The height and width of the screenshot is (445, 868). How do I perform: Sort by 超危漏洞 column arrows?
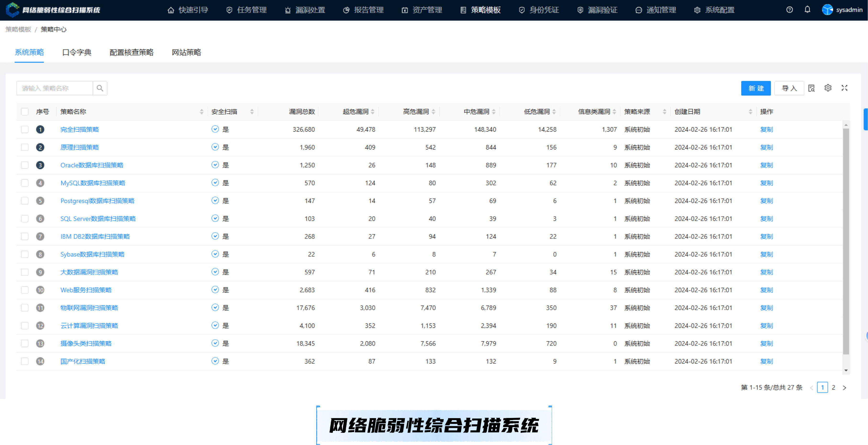(x=373, y=112)
